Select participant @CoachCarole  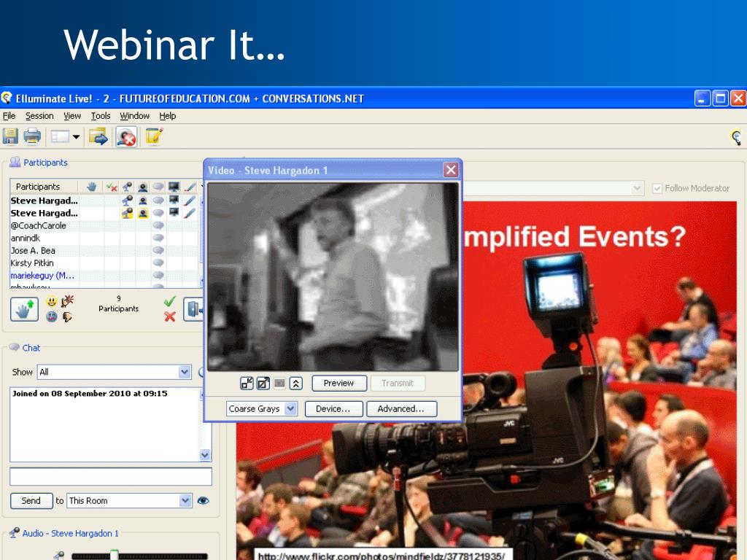(38, 226)
